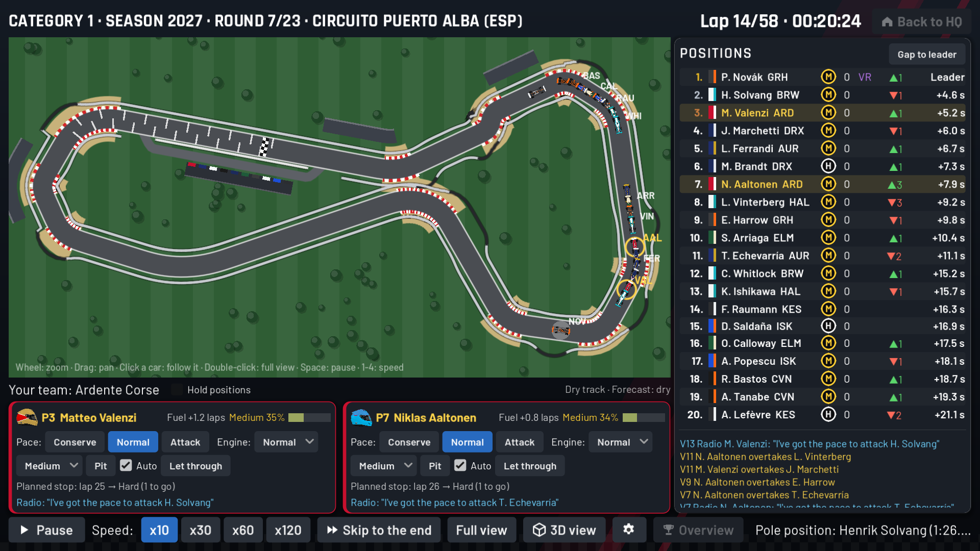
Task: Click H. Solvang's medium tyre icon
Action: coord(828,95)
